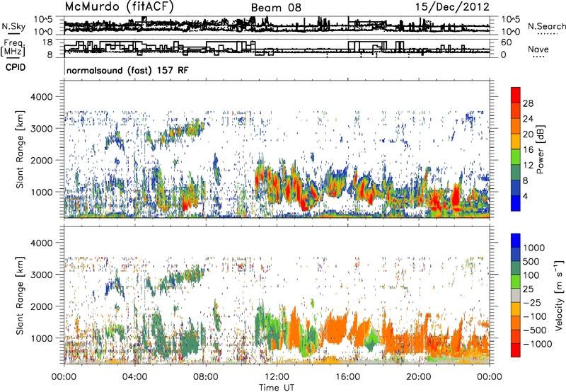
Task: Click the frequency strip plot
Action: point(277,48)
